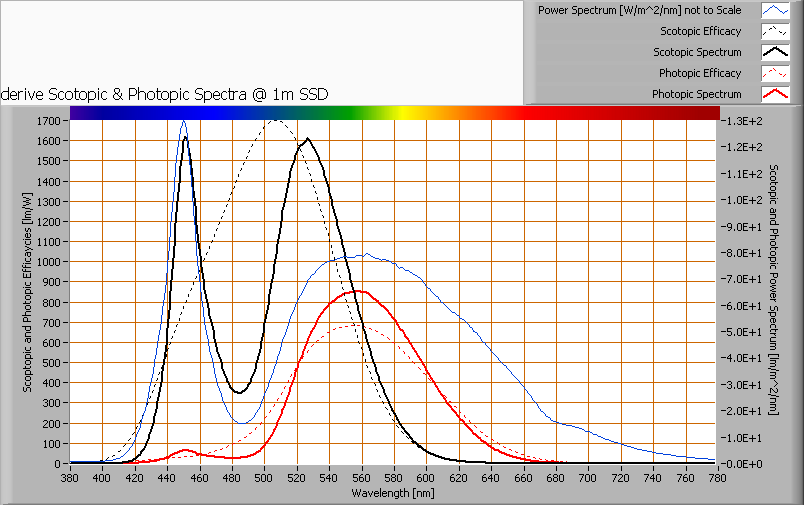Viewport: 804px width, 505px height.
Task: Click the Photopic Efficacy red dashed icon
Action: pos(776,73)
